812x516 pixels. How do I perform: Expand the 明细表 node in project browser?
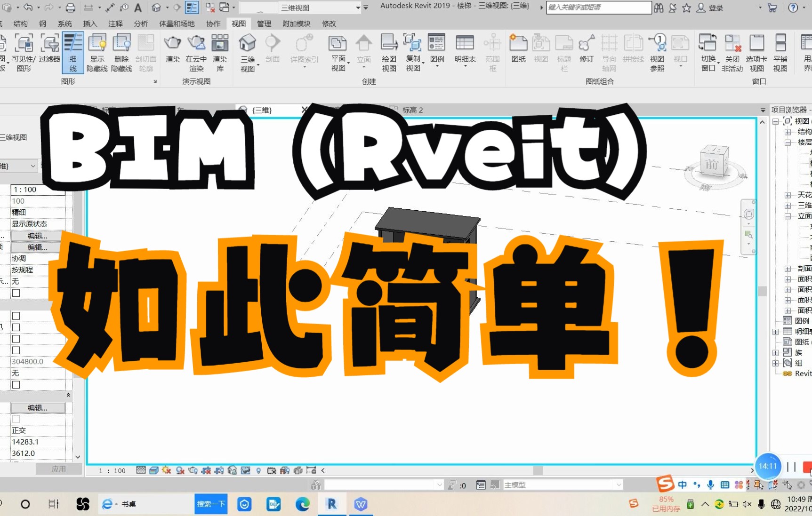click(775, 332)
